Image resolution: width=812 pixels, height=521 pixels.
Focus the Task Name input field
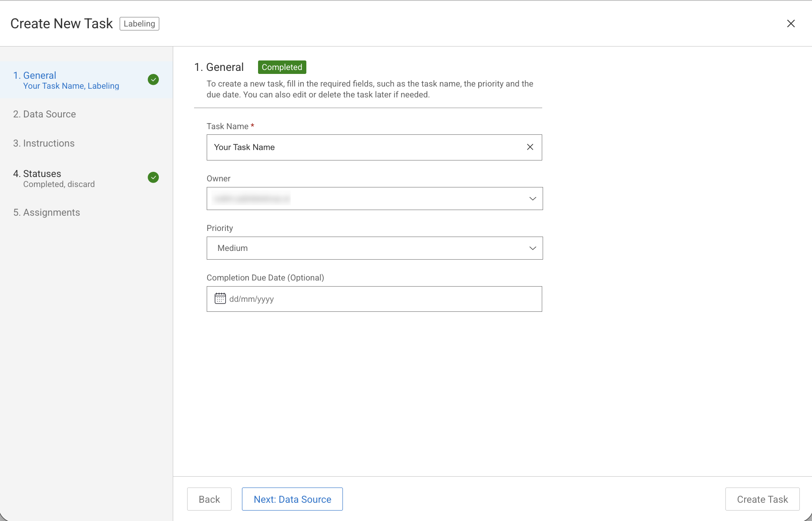tap(374, 147)
